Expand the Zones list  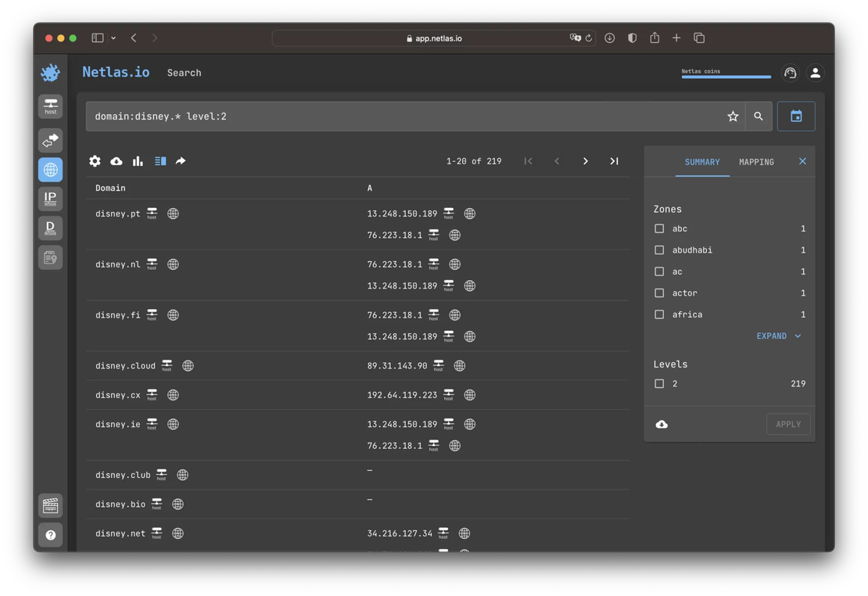[778, 336]
